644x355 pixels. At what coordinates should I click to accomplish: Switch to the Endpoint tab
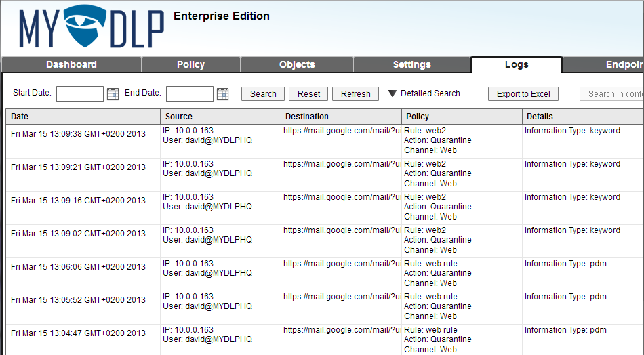coord(603,64)
